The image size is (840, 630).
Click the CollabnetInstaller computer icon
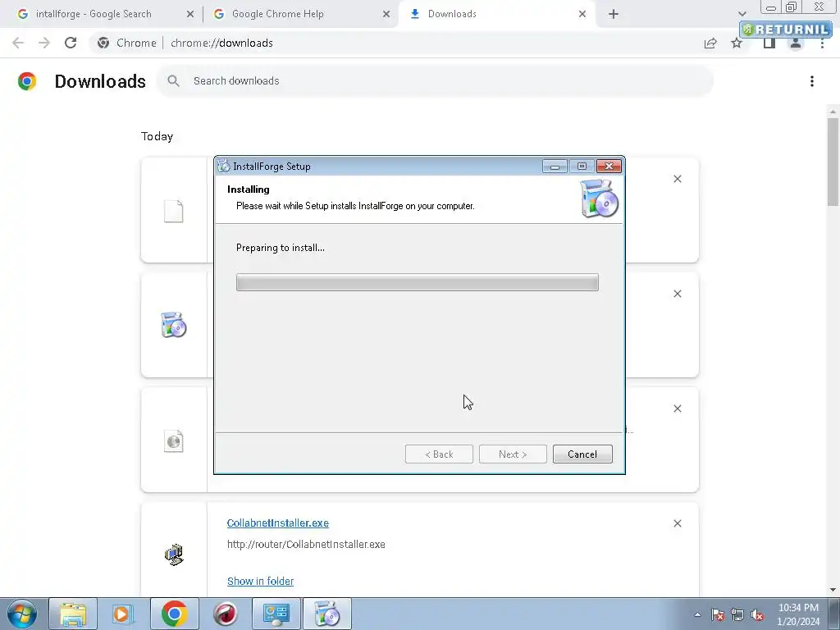[174, 555]
